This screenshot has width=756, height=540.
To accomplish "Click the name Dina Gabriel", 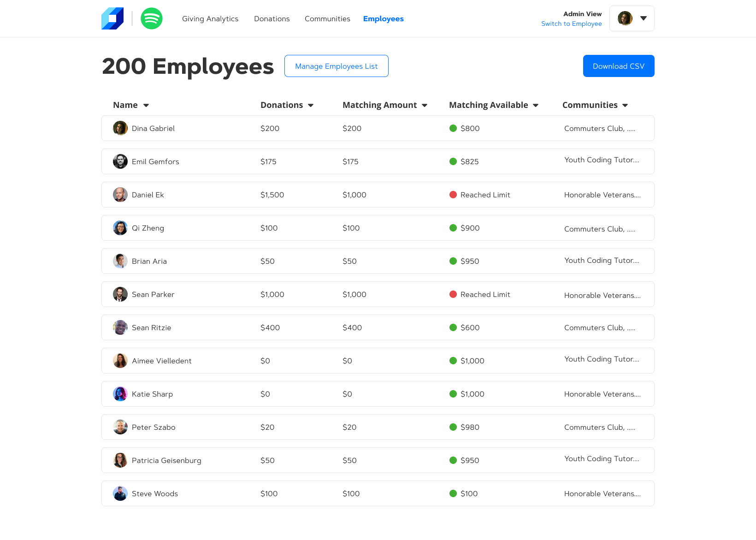I will click(x=153, y=129).
